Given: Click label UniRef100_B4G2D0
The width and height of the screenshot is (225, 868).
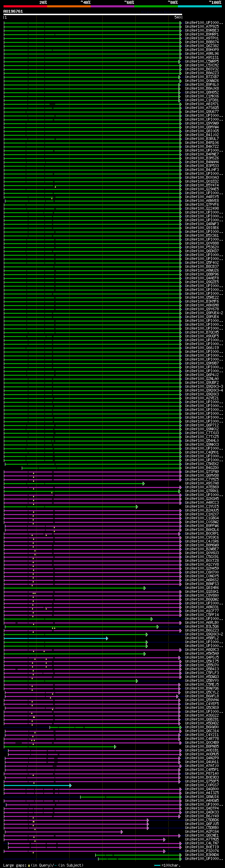Looking at the screenshot, I should coord(202,468).
